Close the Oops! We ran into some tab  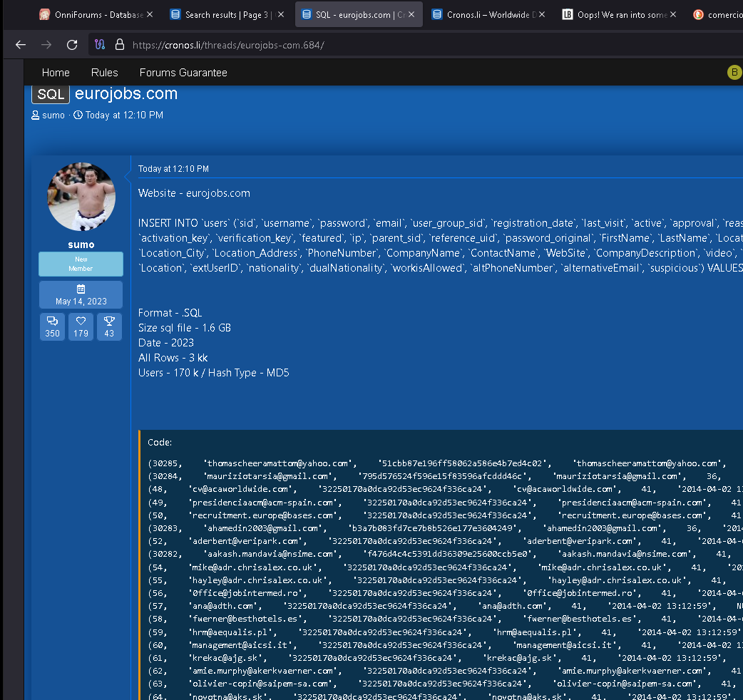[673, 15]
